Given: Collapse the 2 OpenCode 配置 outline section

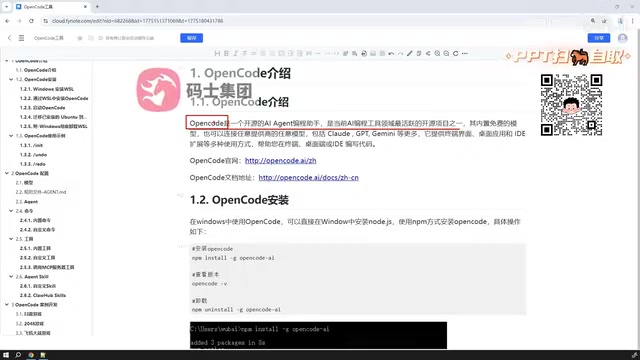Looking at the screenshot, I should [7, 173].
